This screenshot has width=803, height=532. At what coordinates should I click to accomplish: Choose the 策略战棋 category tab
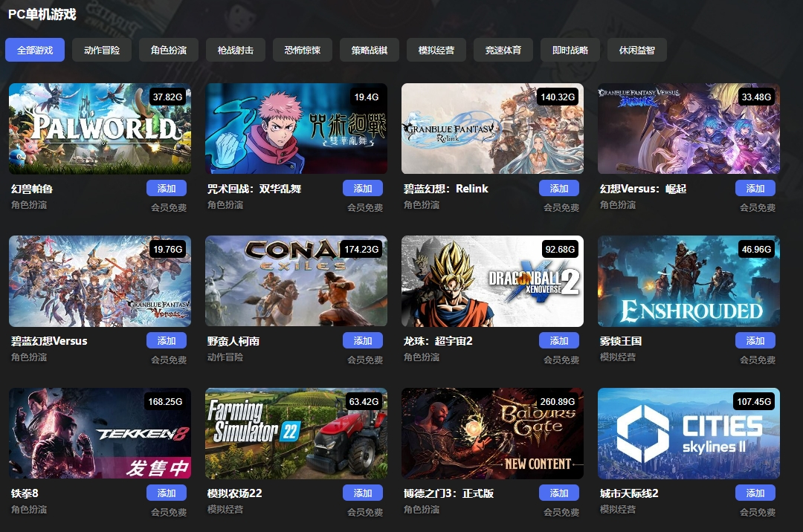(x=370, y=50)
